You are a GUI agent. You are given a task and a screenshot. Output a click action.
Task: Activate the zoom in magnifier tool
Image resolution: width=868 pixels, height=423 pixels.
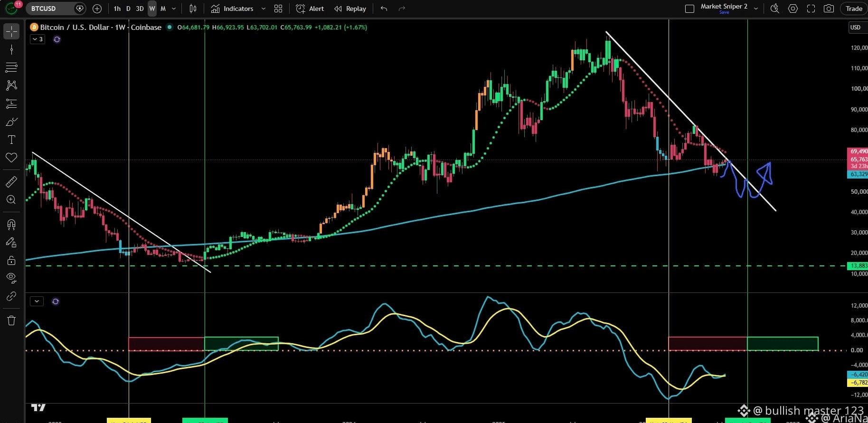[x=11, y=200]
